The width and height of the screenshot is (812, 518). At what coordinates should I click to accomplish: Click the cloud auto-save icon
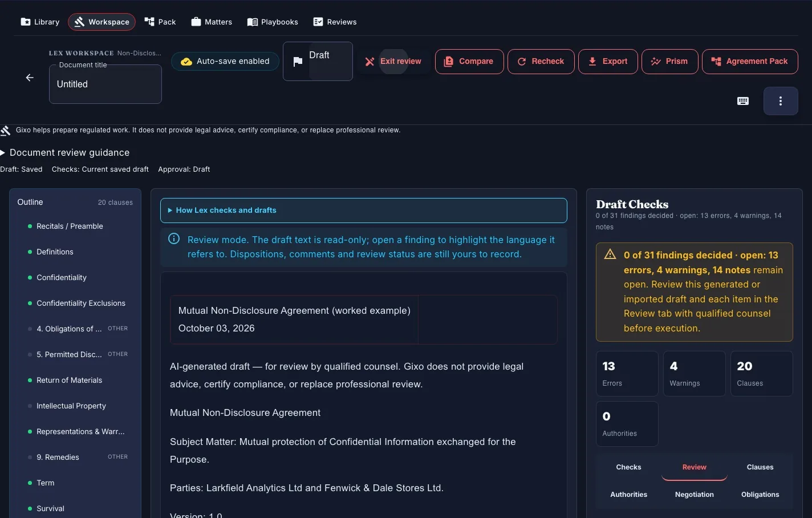point(186,62)
